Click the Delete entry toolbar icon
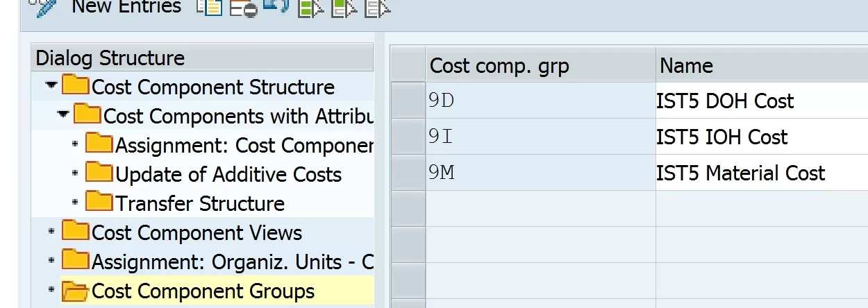 (243, 8)
